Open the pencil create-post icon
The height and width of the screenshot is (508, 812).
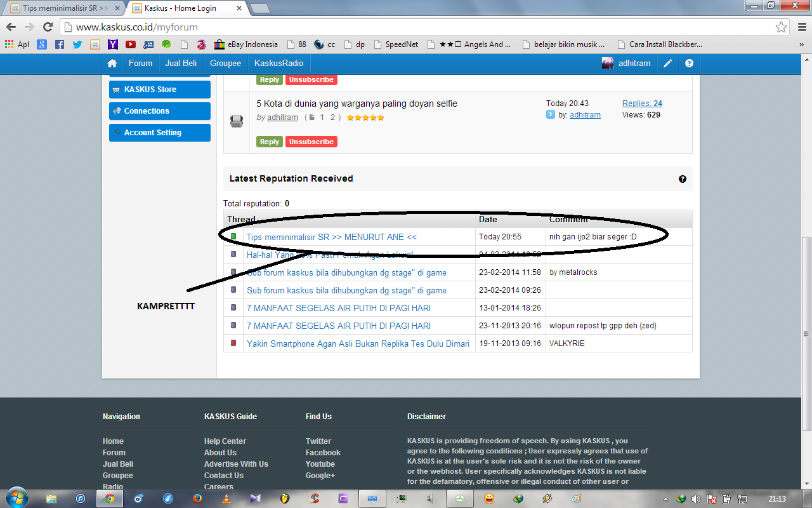(x=668, y=63)
